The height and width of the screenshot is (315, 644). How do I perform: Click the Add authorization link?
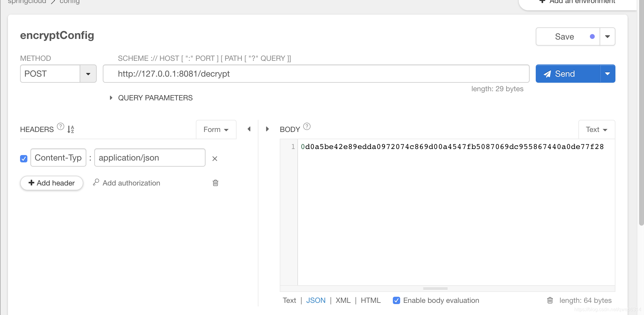click(131, 183)
